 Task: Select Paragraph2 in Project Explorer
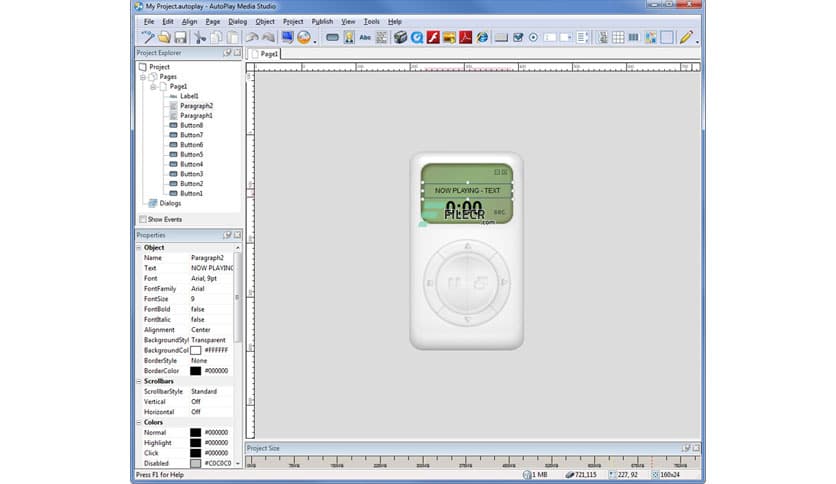196,106
